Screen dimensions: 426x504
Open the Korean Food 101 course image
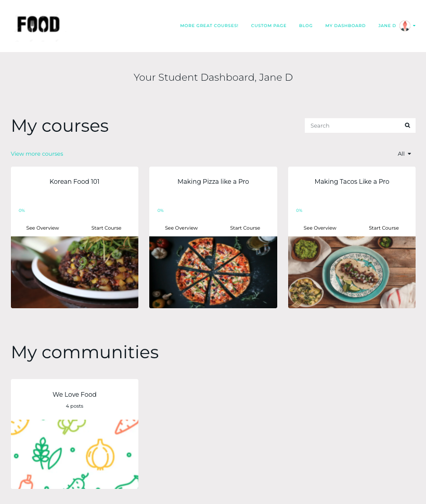coord(74,272)
